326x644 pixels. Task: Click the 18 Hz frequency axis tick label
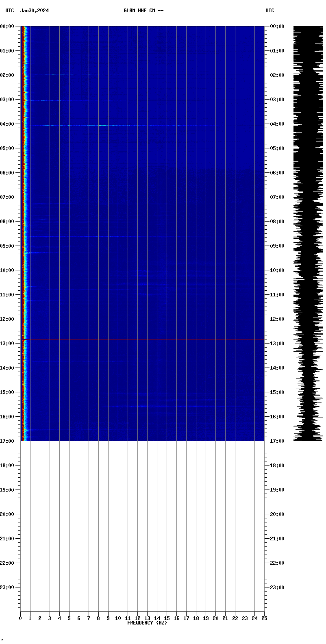tap(196, 618)
